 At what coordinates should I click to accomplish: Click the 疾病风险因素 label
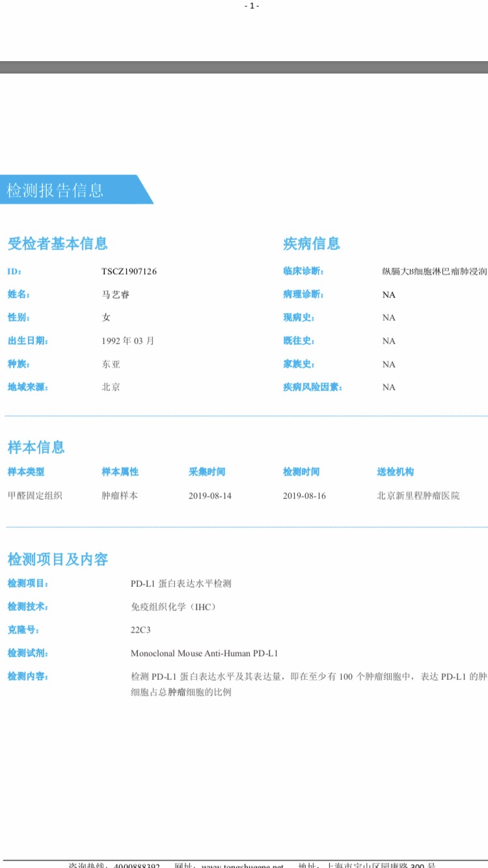[313, 387]
